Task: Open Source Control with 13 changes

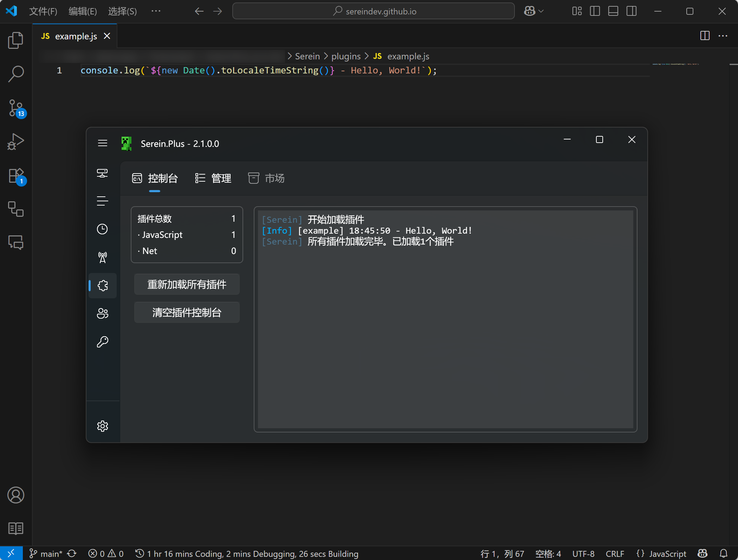Action: click(x=16, y=108)
